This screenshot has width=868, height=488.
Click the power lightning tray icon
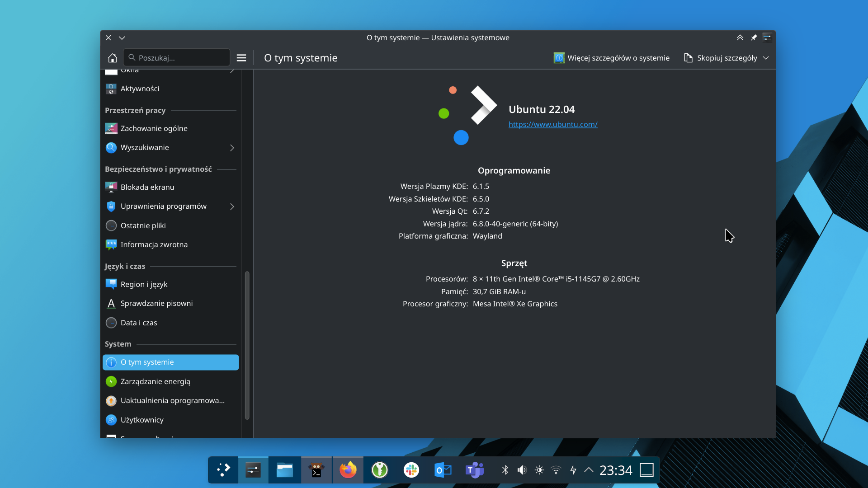573,470
